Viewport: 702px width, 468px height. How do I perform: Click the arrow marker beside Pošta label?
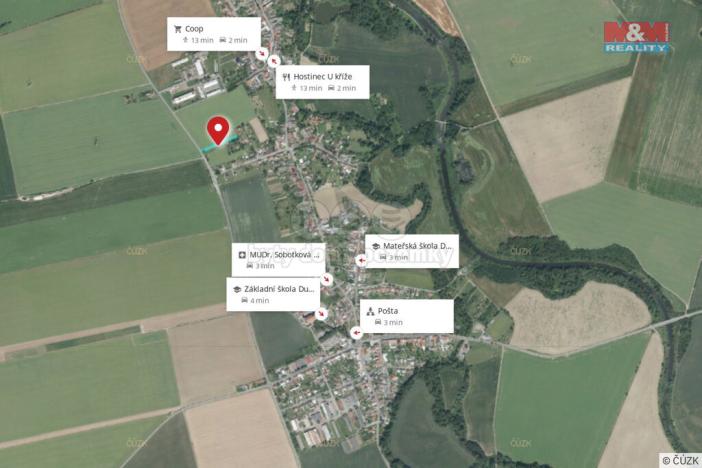tap(356, 333)
